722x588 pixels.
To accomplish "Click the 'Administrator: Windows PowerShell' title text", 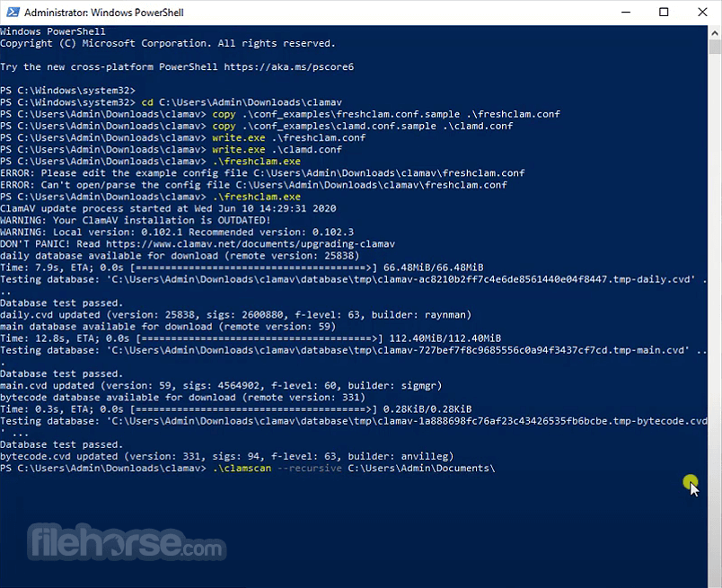I will pos(103,13).
